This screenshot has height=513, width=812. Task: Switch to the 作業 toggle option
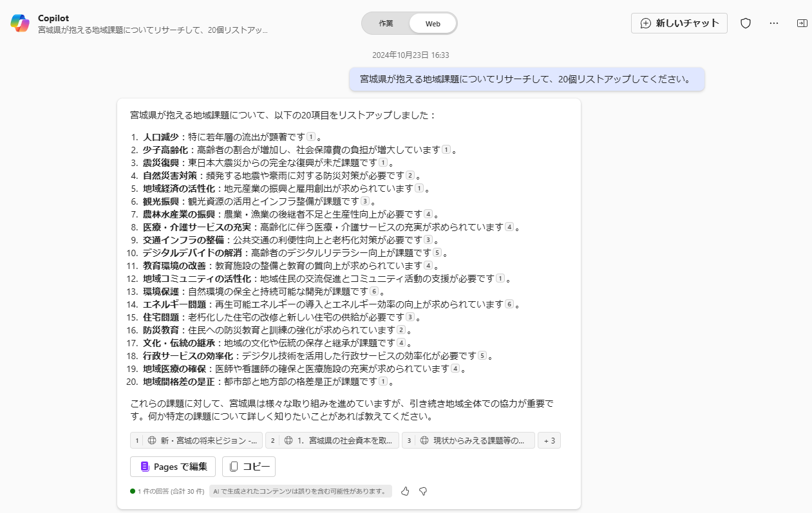click(386, 23)
